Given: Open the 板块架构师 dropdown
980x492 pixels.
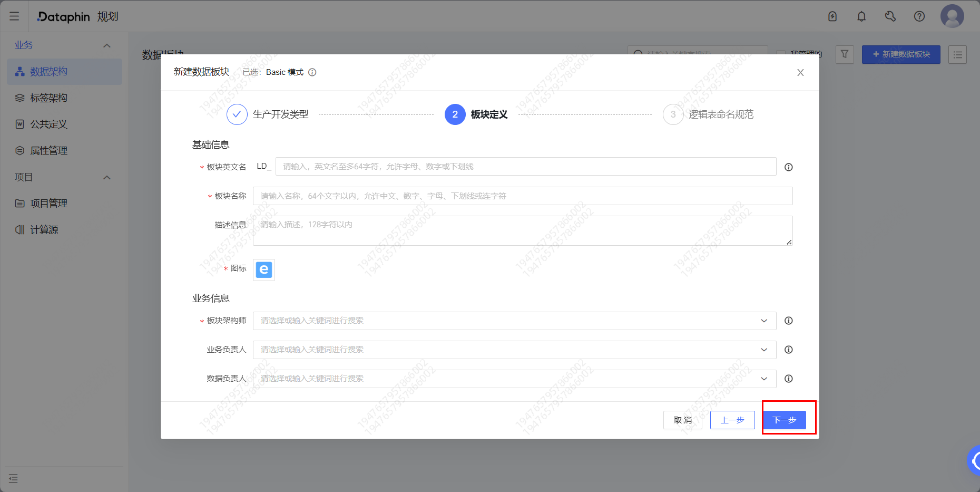Looking at the screenshot, I should 514,320.
